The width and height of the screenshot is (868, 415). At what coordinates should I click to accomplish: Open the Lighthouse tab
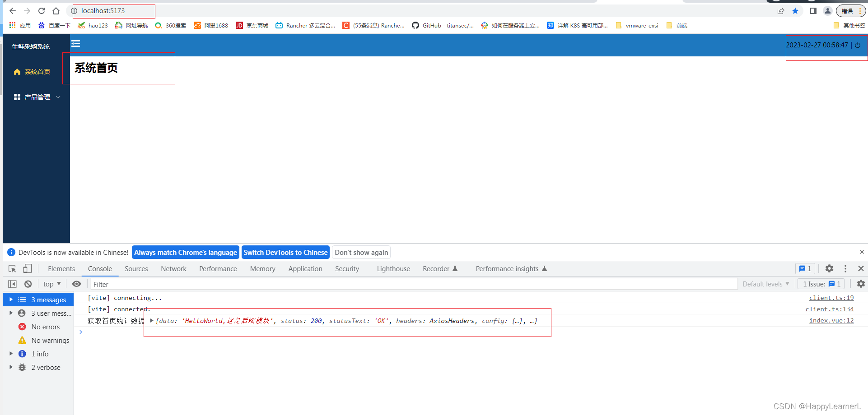(393, 269)
